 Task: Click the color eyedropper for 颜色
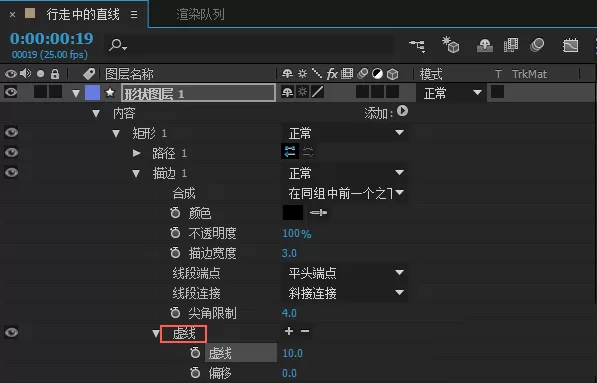click(318, 212)
